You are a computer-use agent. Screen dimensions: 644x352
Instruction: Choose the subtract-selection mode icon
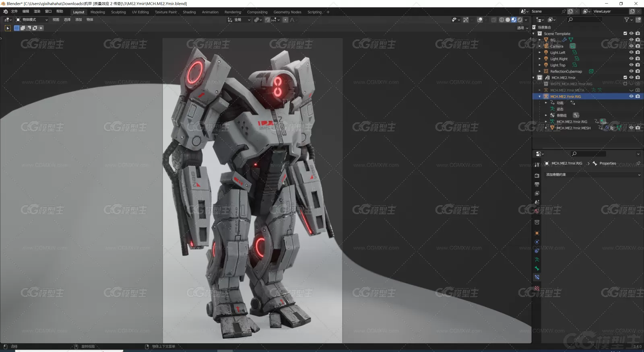point(29,28)
